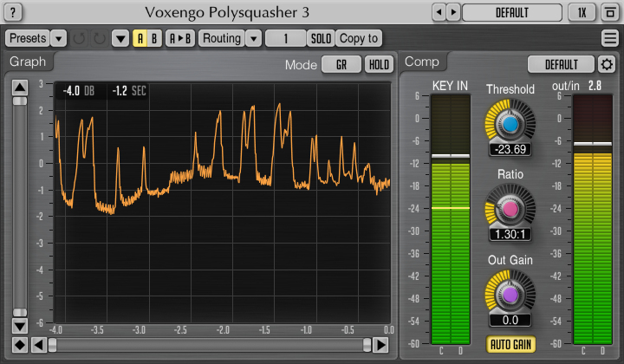The image size is (624, 364).
Task: Open the history dropdown triangle
Action: (x=120, y=39)
